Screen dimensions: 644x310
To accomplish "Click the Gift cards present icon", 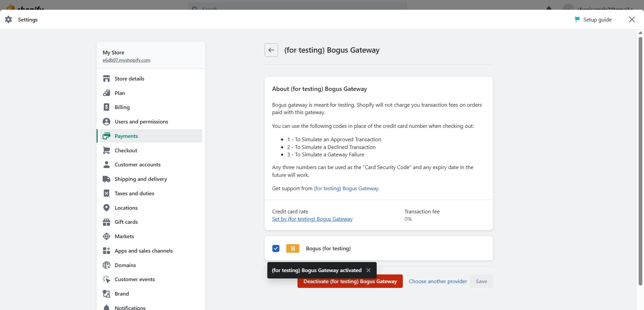I will click(x=107, y=222).
